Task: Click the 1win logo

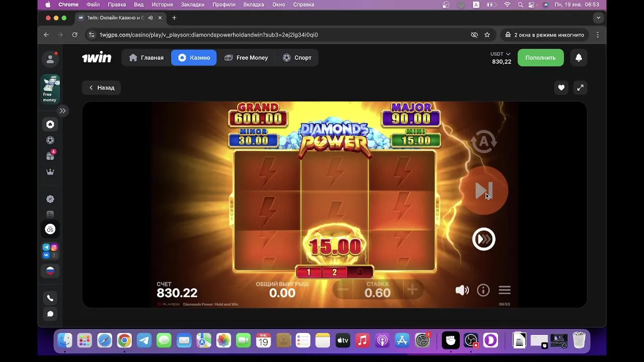Action: (97, 58)
